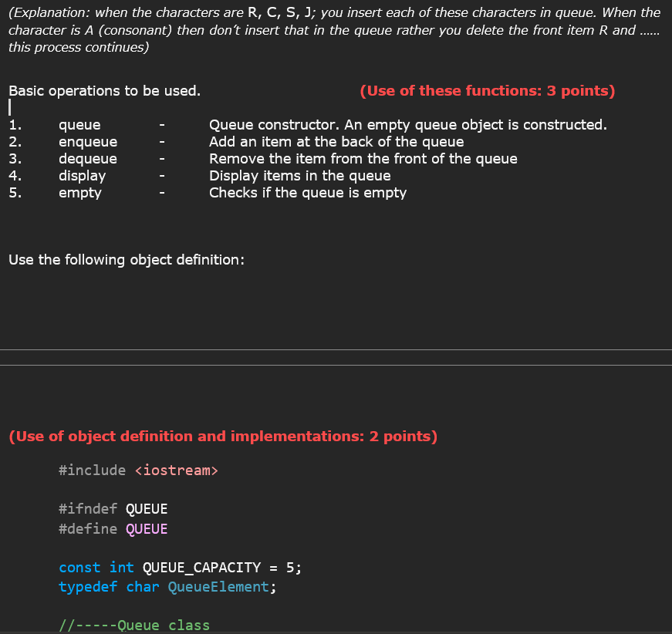Click the horizontal divider between sections
Image resolution: width=672 pixels, height=634 pixels.
coord(336,357)
